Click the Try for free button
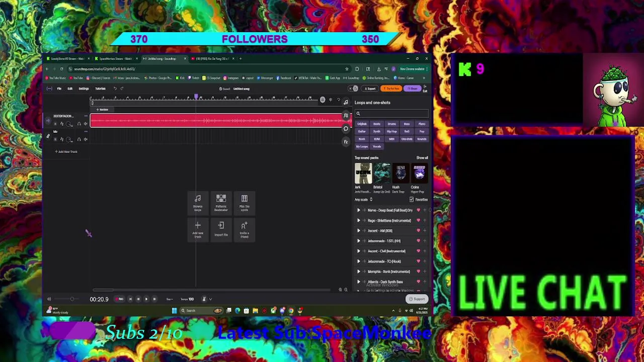Image resolution: width=644 pixels, height=362 pixels. pos(391,88)
